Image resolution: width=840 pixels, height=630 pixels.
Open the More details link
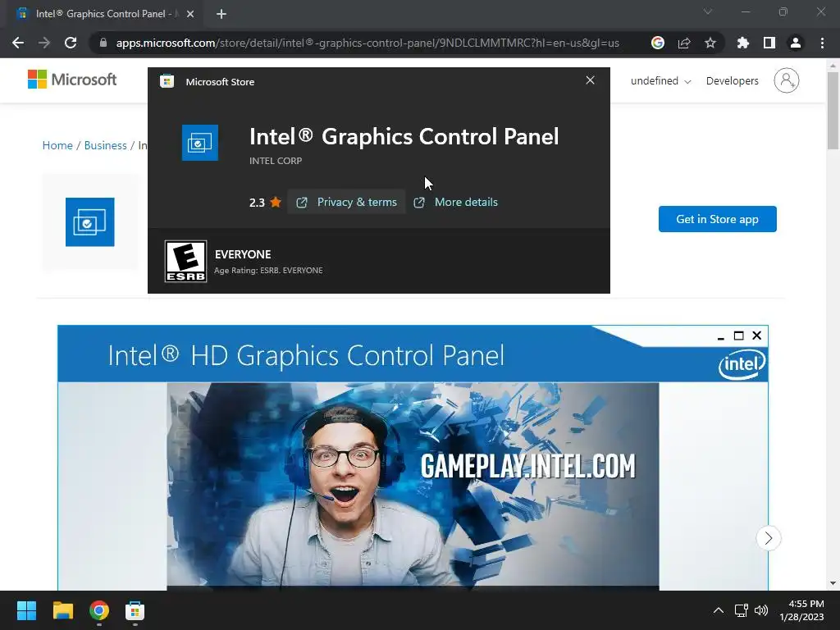tap(456, 202)
